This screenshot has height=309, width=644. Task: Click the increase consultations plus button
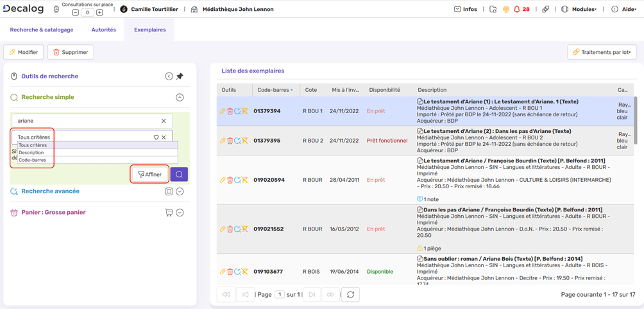(99, 13)
